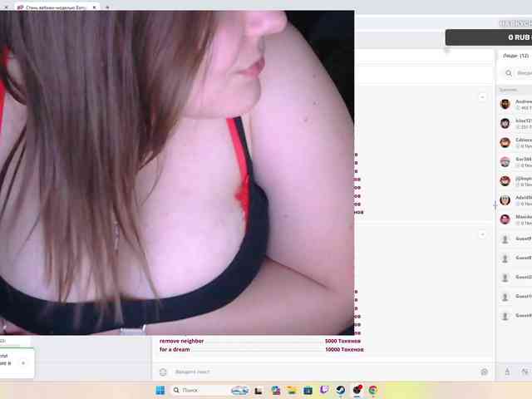Open Andrew's user avatar
The image size is (532, 399).
(505, 104)
